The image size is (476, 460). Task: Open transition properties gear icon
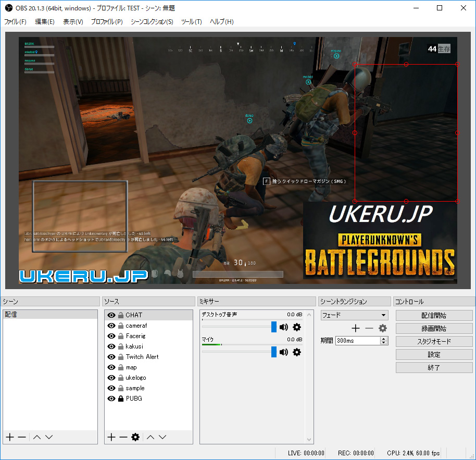383,328
